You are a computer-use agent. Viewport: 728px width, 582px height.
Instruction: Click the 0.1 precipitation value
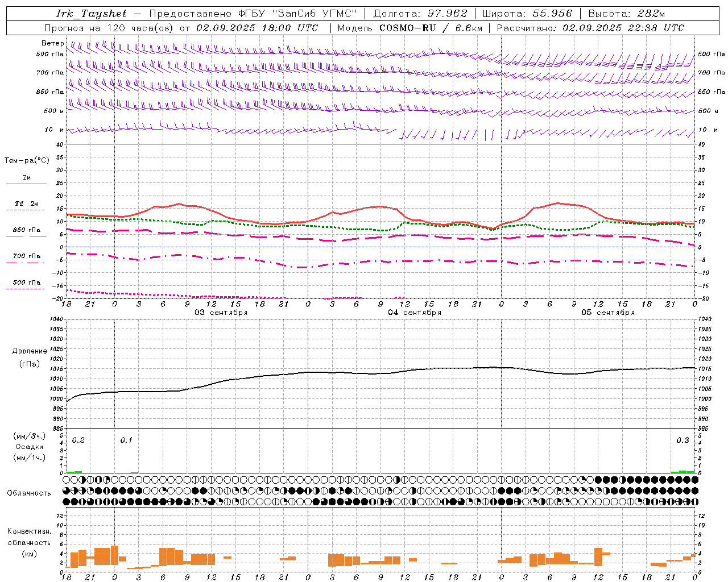click(x=126, y=440)
